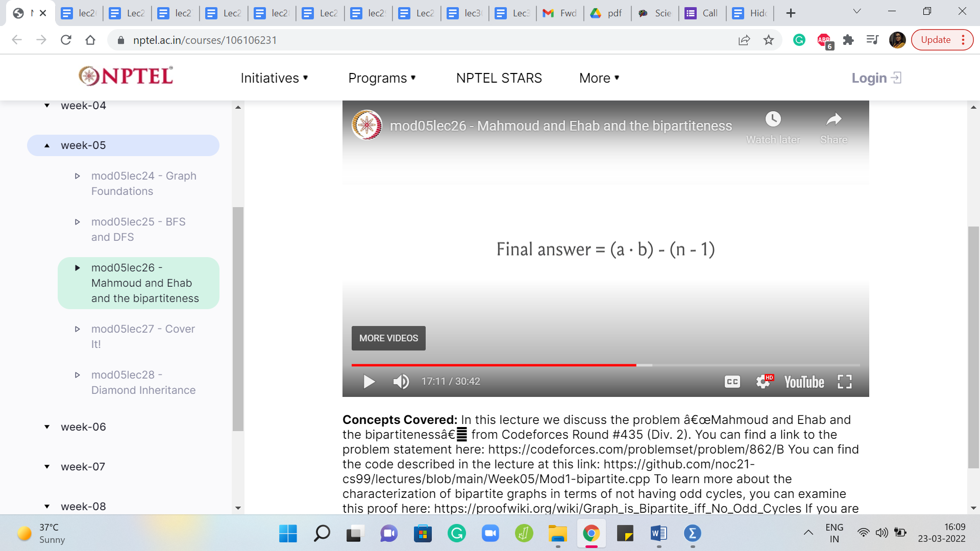Enter fullscreen mode on video
980x551 pixels.
(x=845, y=382)
